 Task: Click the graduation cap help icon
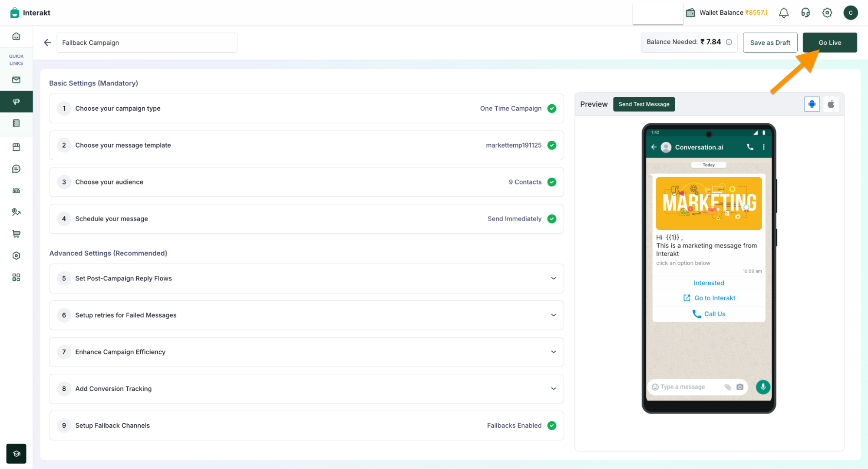click(16, 454)
